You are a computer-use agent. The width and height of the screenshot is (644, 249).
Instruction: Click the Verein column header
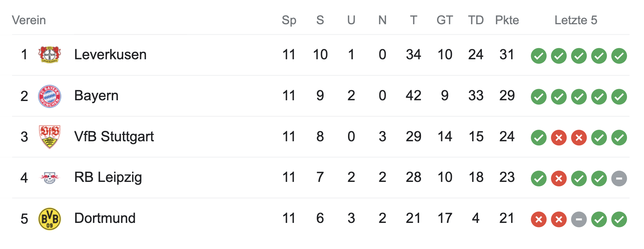pos(29,20)
